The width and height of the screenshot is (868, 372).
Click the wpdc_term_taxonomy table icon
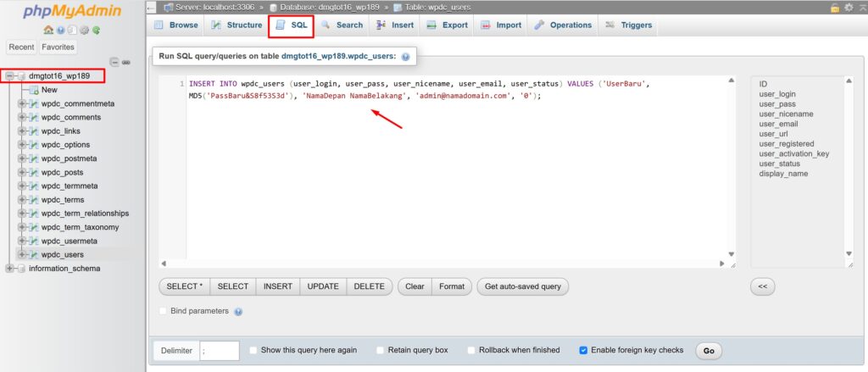tap(33, 227)
